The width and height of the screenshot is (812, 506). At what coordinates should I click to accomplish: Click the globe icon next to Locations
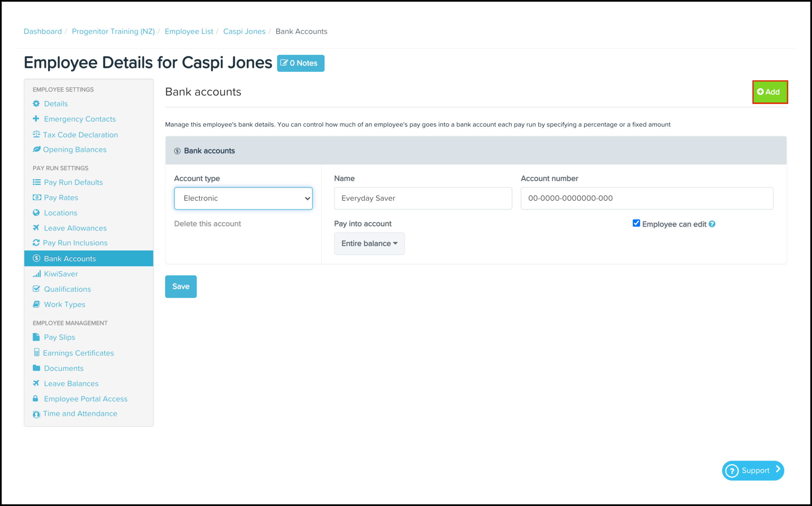[x=36, y=213]
